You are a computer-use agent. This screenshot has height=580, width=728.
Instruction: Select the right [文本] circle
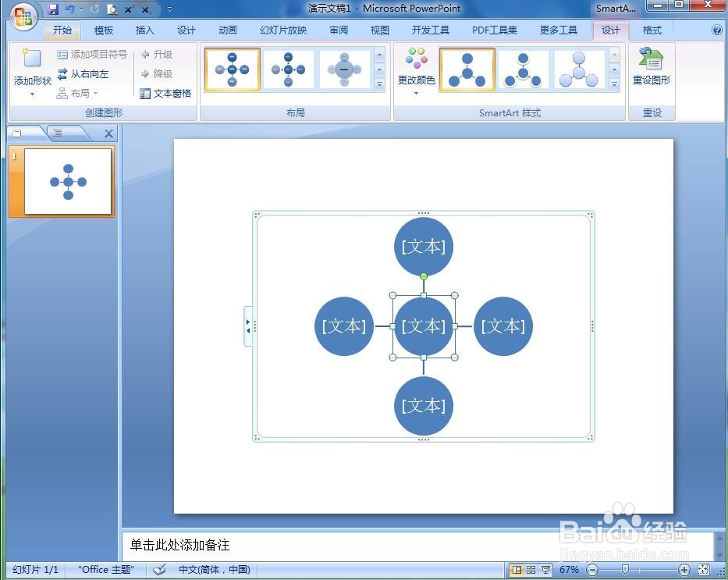click(502, 326)
